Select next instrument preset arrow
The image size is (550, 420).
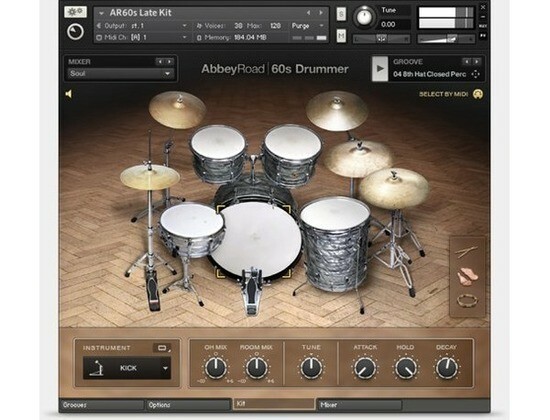tap(321, 13)
